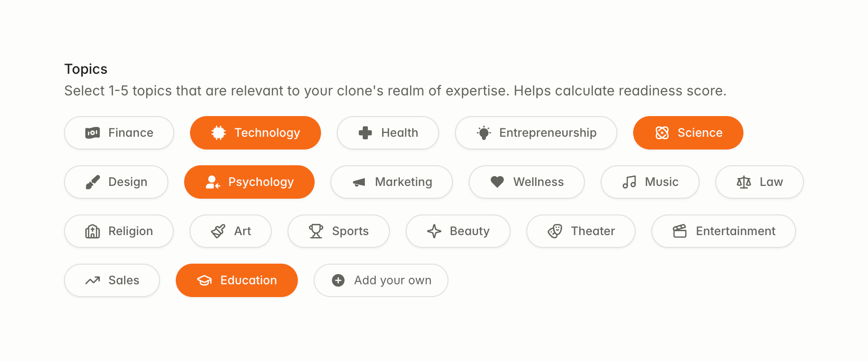Unselect the Psychology topic
The image size is (868, 362).
coord(249,182)
